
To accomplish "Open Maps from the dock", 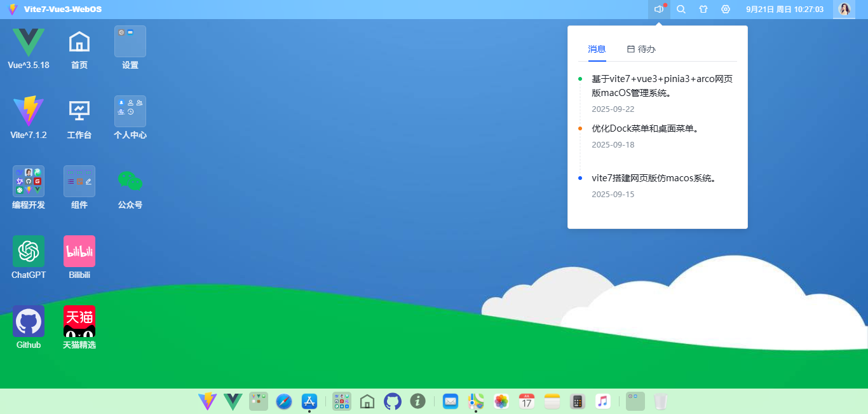I will 476,401.
